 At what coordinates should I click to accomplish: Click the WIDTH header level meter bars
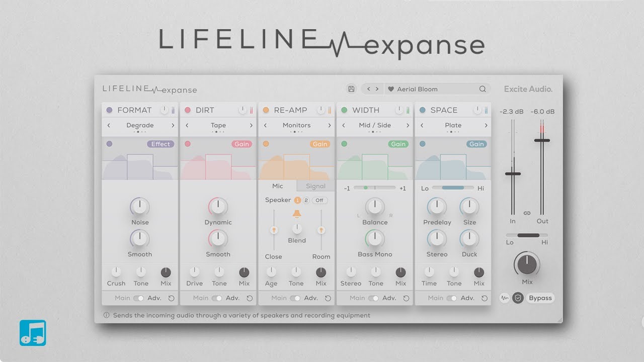408,110
